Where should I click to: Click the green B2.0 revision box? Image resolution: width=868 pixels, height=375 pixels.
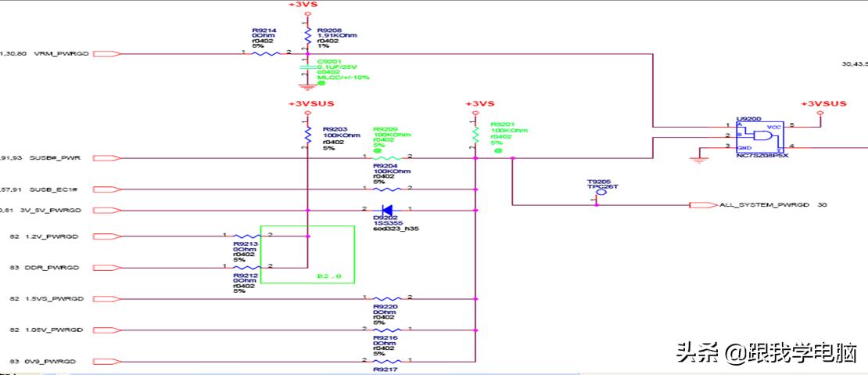pos(307,255)
